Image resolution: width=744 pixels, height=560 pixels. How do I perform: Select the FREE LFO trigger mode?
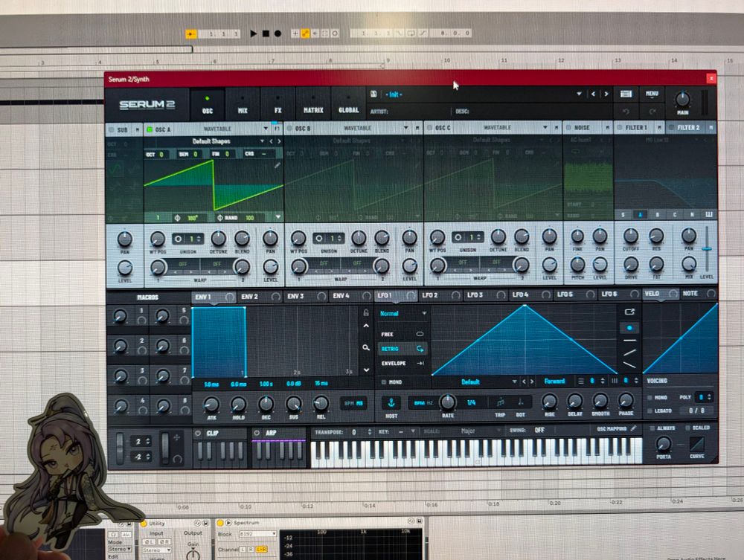click(x=402, y=335)
